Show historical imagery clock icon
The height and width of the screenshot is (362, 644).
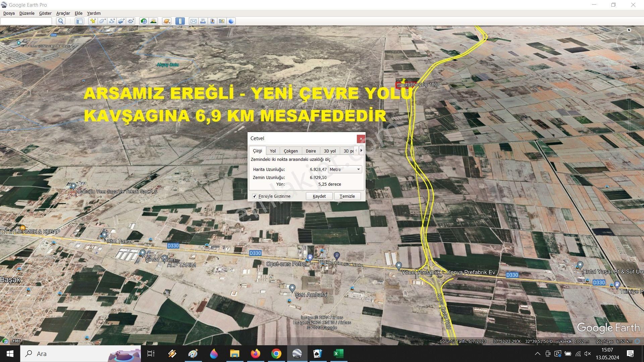144,21
